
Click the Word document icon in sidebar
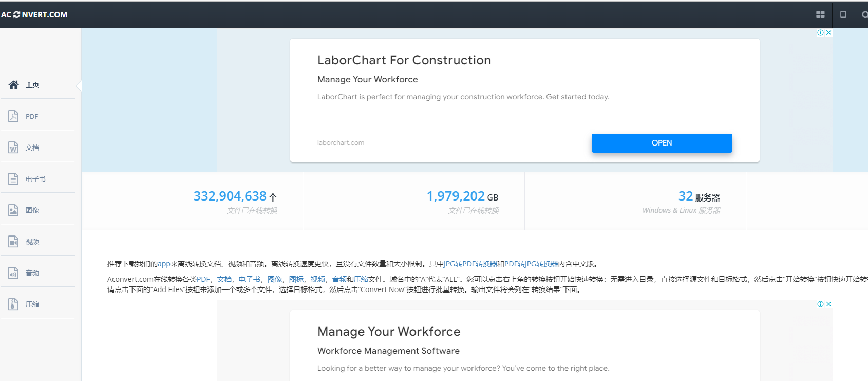coord(13,148)
